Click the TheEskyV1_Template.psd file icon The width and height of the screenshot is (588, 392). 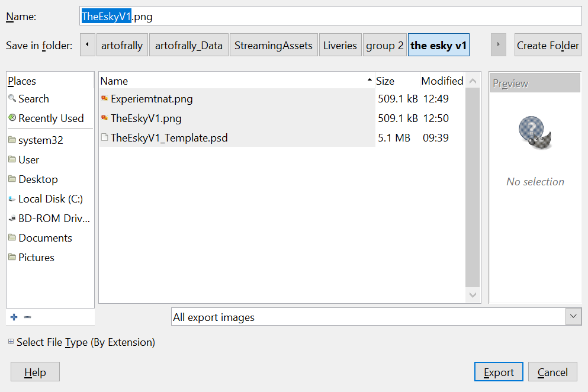tap(105, 138)
